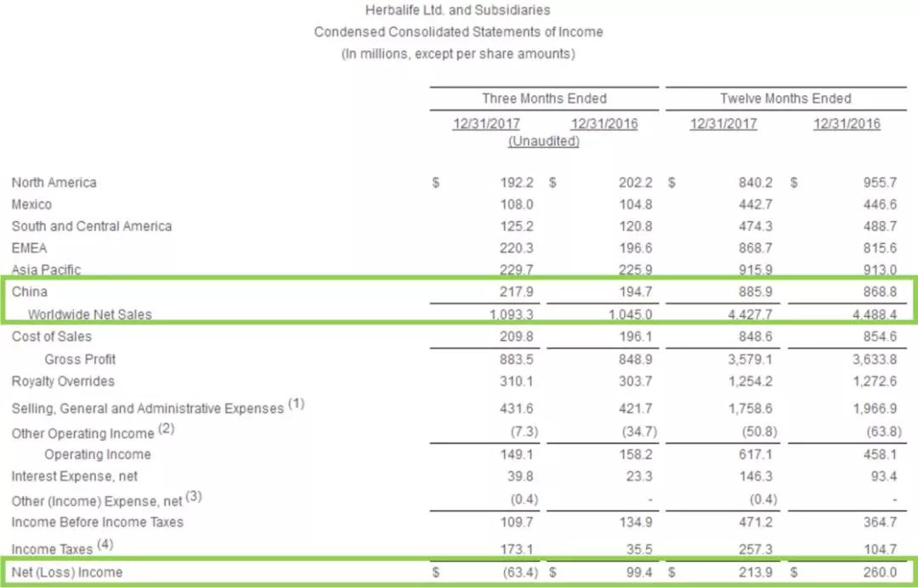This screenshot has width=918, height=588.
Task: Click Cost of Sales value 854.6
Action: point(880,336)
